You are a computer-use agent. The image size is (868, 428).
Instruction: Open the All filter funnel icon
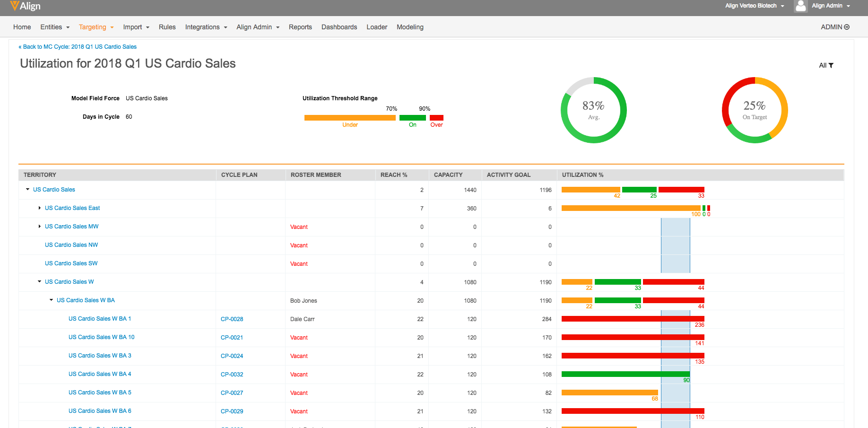click(831, 66)
